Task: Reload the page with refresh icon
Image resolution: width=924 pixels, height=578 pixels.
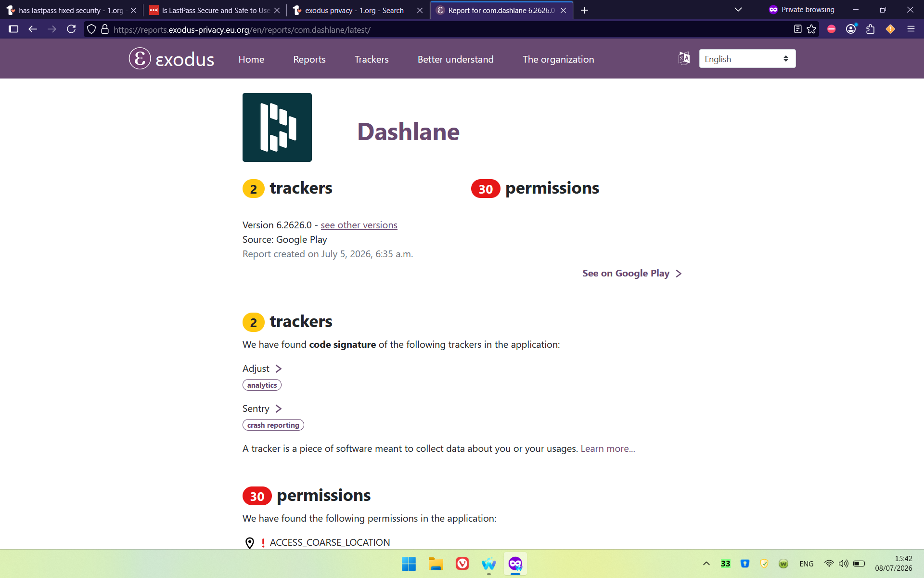Action: (x=71, y=29)
